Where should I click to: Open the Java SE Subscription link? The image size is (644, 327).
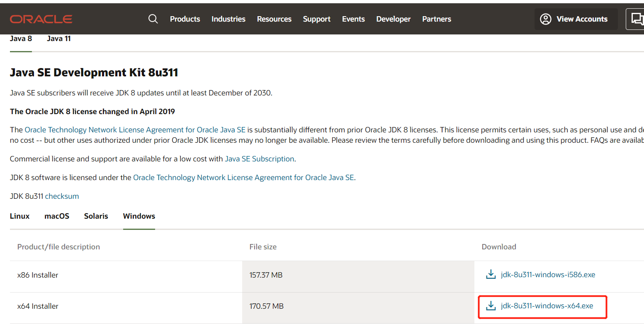pos(260,159)
